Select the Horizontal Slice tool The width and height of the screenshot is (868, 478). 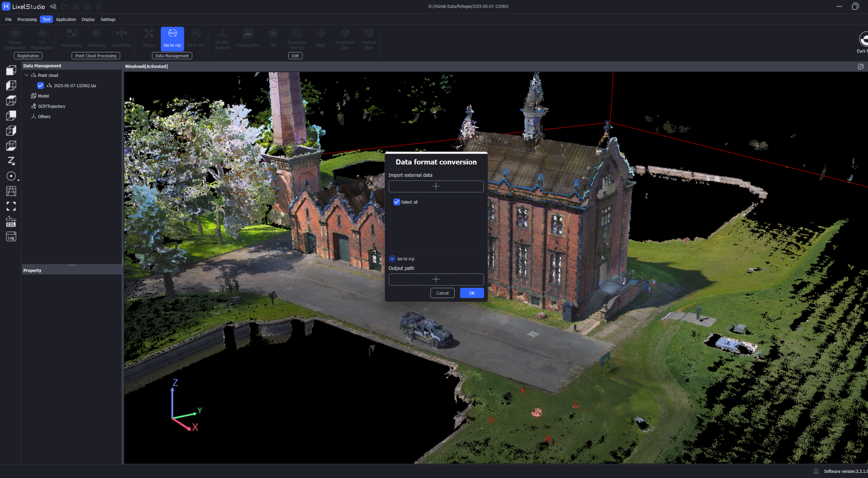[345, 38]
